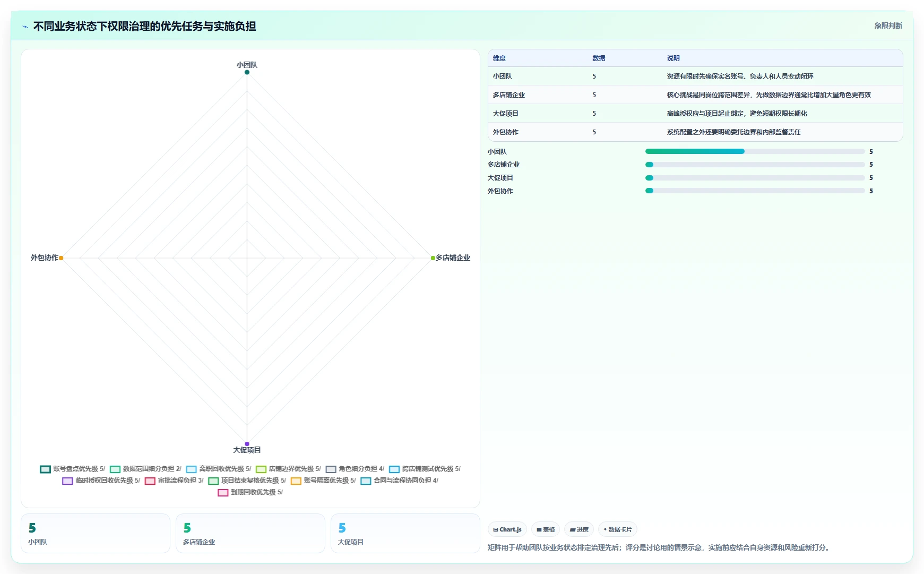The image size is (924, 574).
Task: Toggle the 审批流程负担 legend entry
Action: [x=174, y=481]
